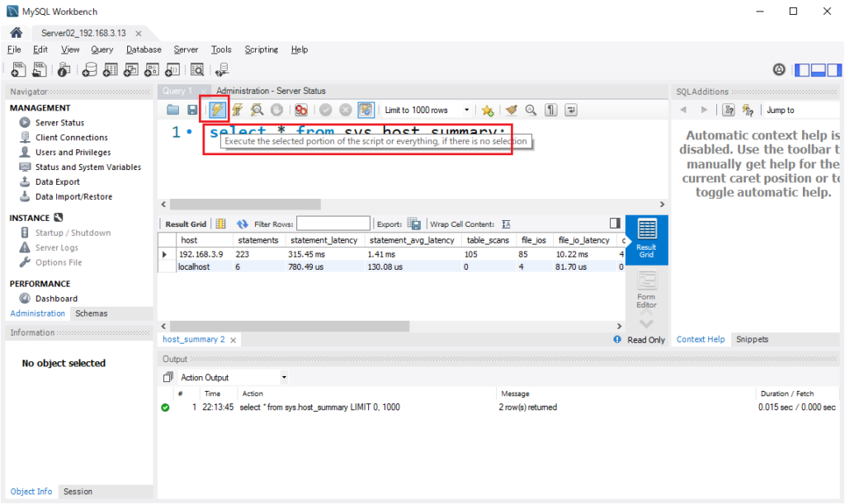Viewport: 845px width, 504px height.
Task: Open Status and System Variables
Action: coord(88,167)
